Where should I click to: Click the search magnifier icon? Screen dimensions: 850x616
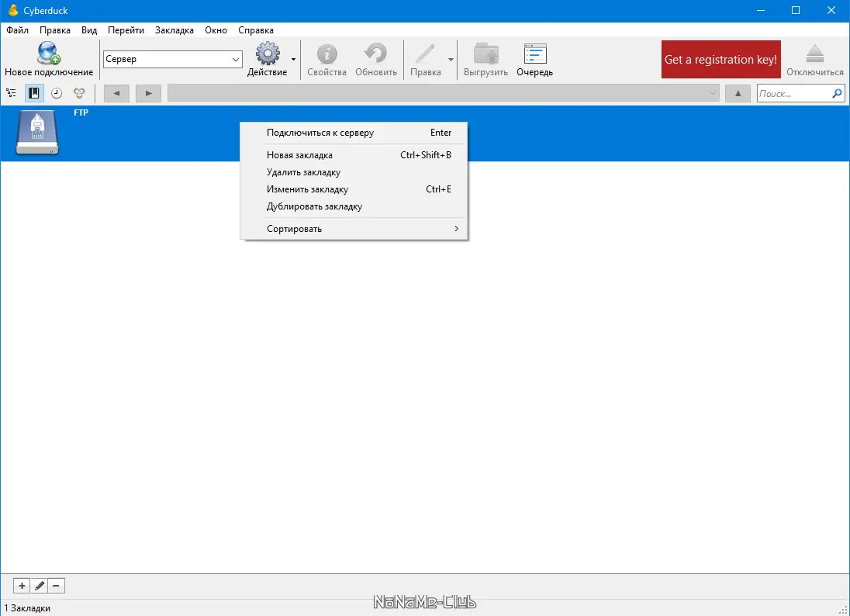[x=837, y=93]
